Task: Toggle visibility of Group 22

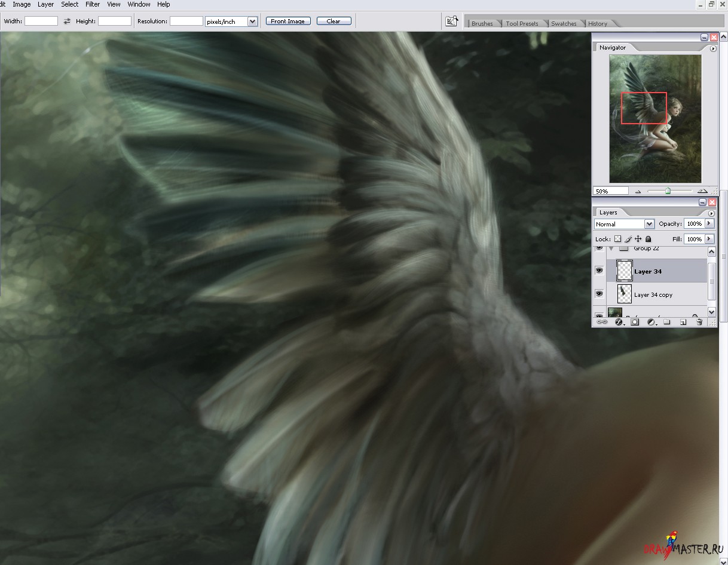Action: pos(599,248)
